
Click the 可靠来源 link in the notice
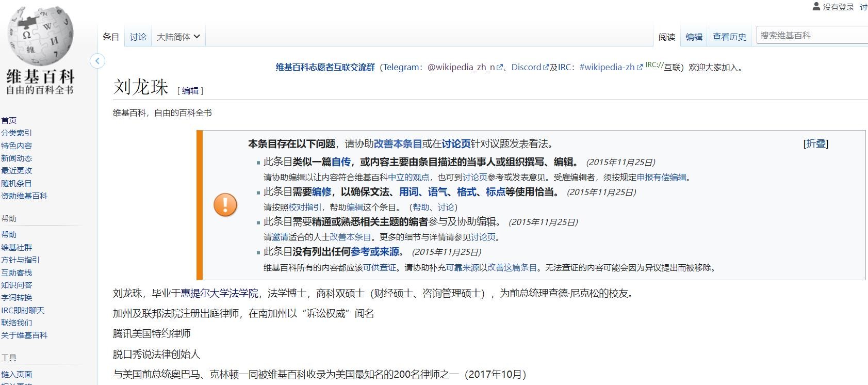462,267
